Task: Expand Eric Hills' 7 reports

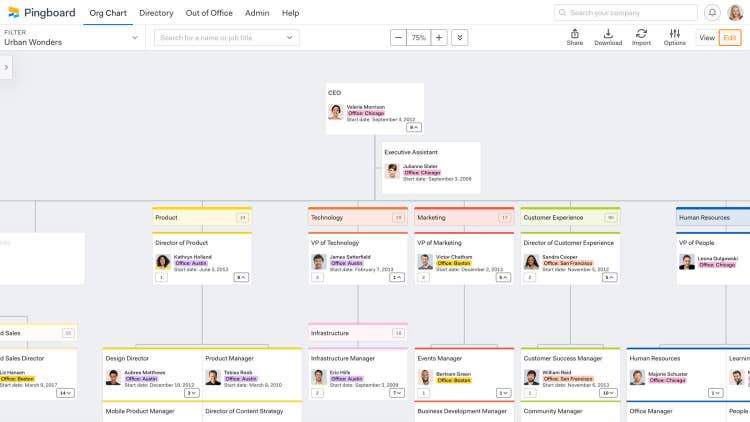Action: (x=396, y=393)
